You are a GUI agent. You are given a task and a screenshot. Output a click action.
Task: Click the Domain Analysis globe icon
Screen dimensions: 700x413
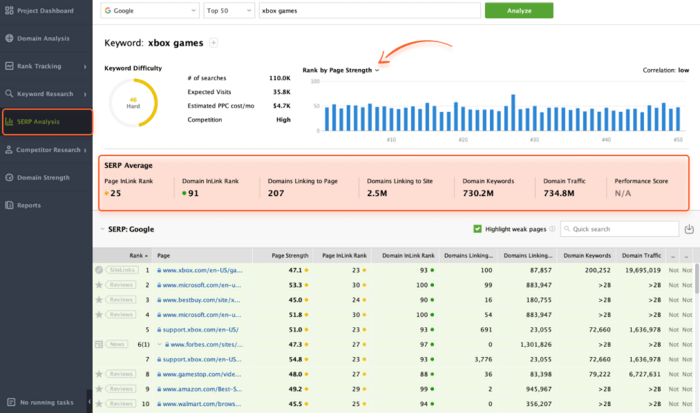click(9, 38)
